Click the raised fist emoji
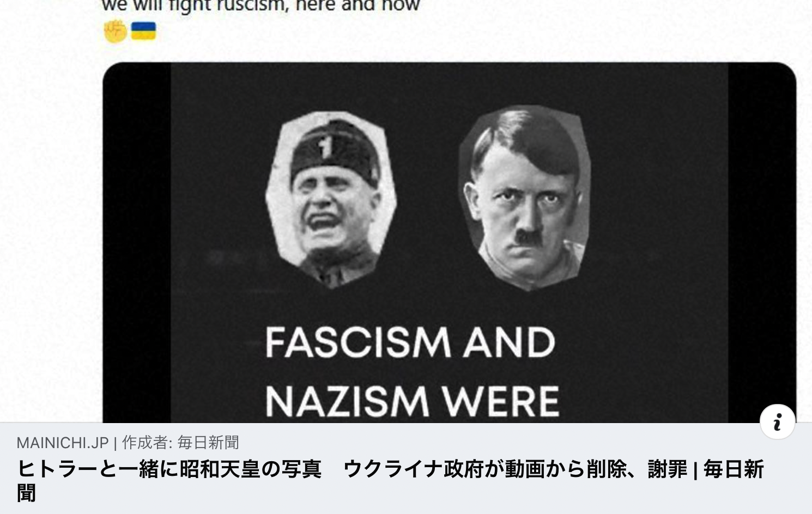This screenshot has width=812, height=514. 115,31
